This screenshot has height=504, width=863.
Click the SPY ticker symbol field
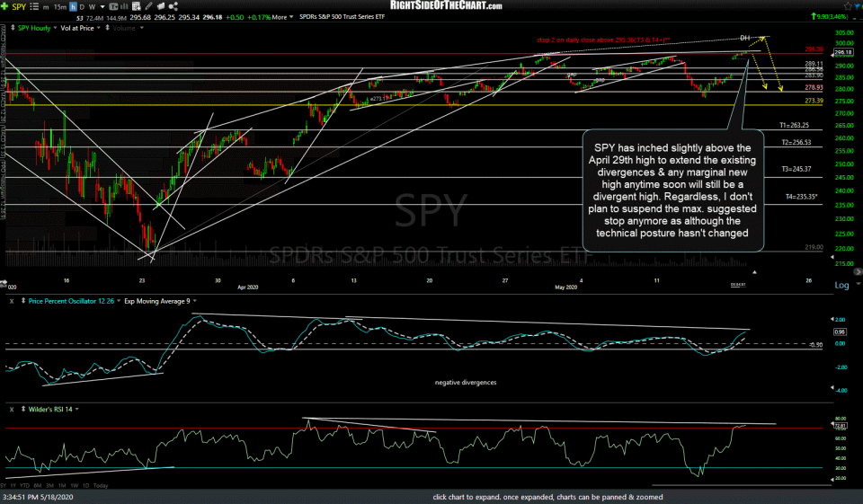tap(19, 6)
